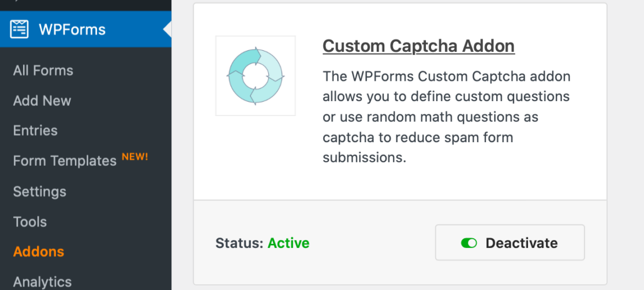Viewport: 644px width, 290px height.
Task: Click the addon description paragraph
Action: 446,117
